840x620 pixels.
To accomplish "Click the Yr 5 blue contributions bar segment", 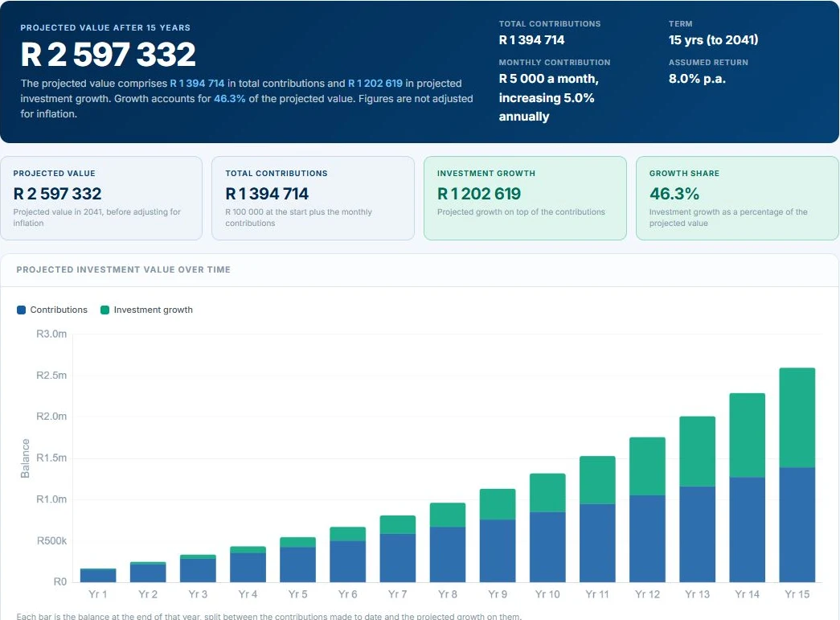I will pyautogui.click(x=298, y=565).
